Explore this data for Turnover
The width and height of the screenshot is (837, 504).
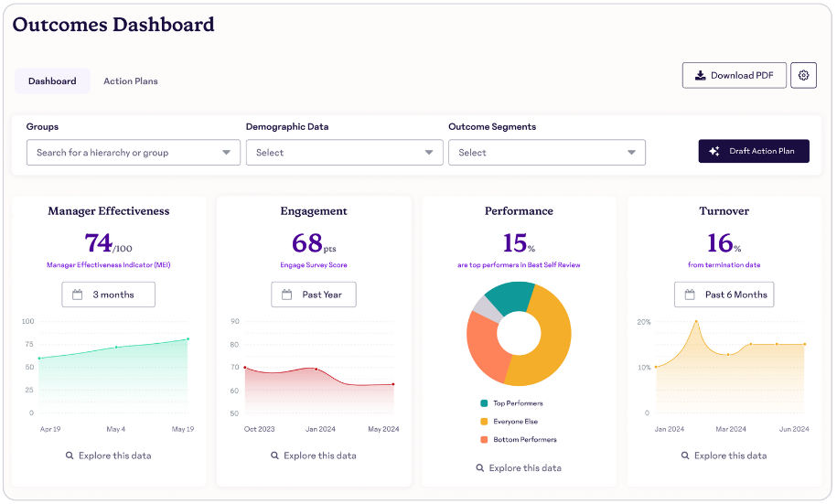coord(724,456)
